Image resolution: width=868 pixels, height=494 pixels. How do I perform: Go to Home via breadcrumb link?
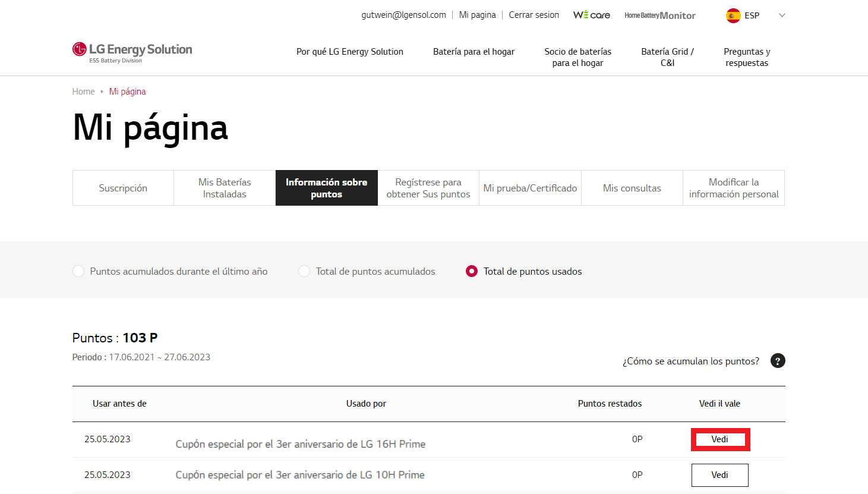pyautogui.click(x=83, y=92)
